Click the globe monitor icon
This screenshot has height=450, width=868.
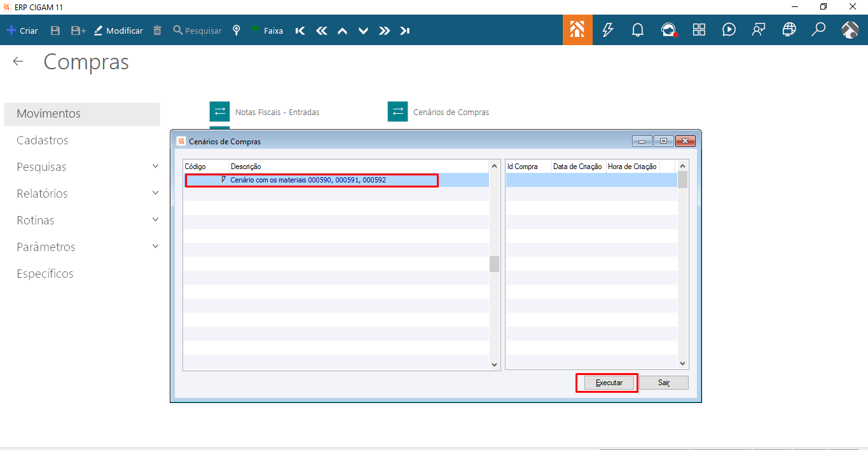pyautogui.click(x=789, y=30)
